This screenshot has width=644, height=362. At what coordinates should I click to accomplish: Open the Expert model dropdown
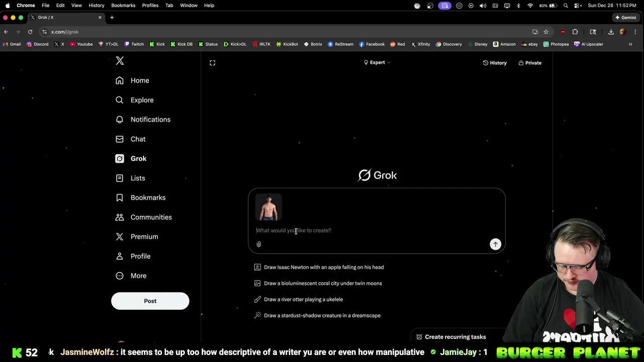pos(377,62)
